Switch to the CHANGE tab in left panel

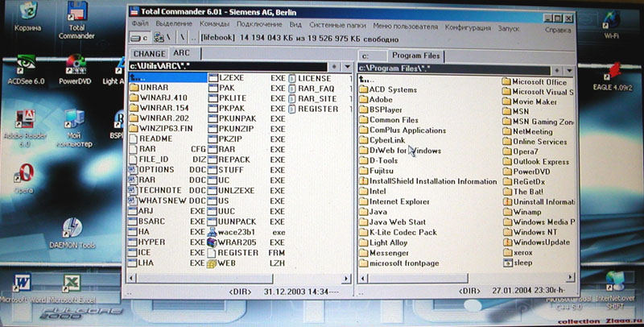coord(149,54)
